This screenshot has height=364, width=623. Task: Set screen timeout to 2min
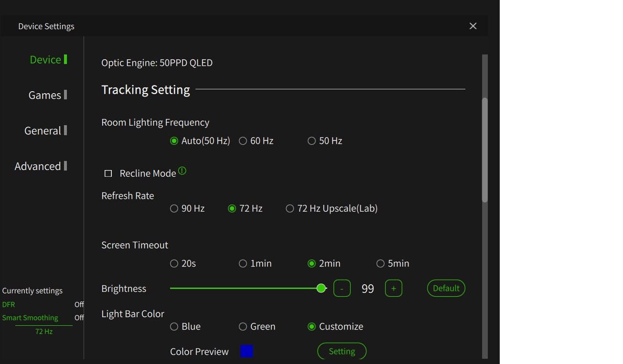click(324, 264)
